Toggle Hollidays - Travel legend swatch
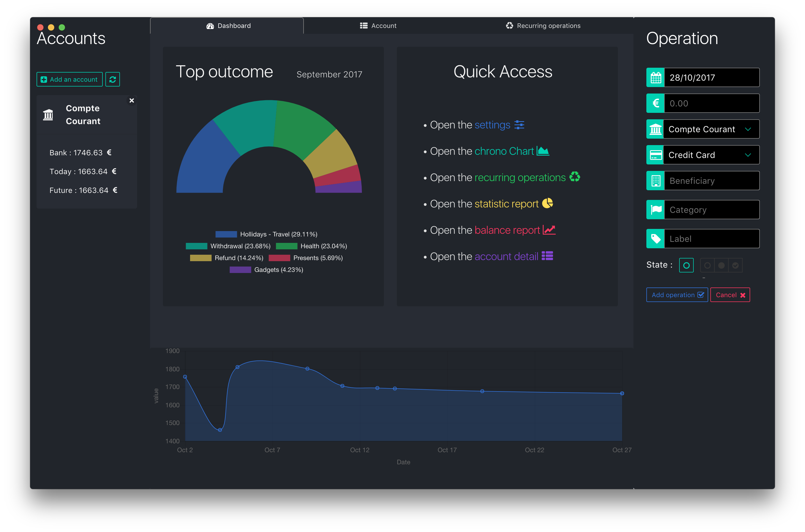This screenshot has height=532, width=805. pos(226,234)
